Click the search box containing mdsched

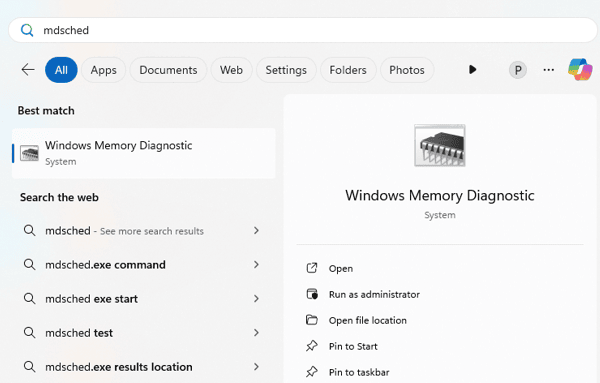303,30
